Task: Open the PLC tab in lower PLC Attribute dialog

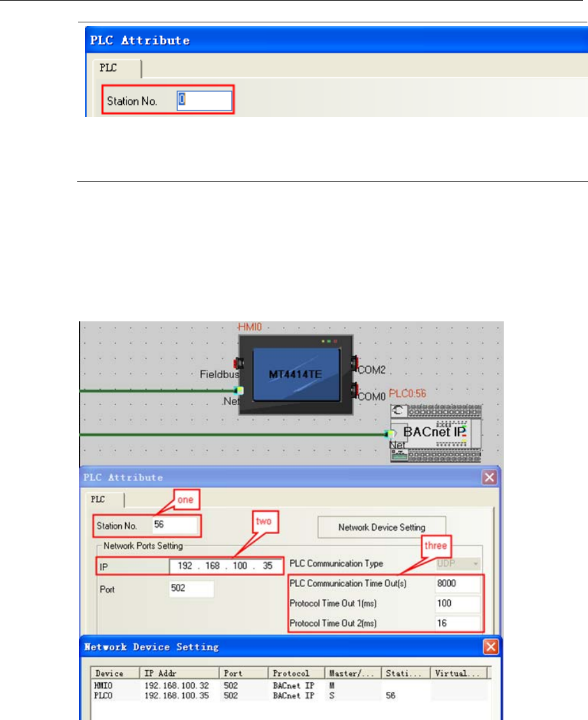Action: pyautogui.click(x=104, y=500)
